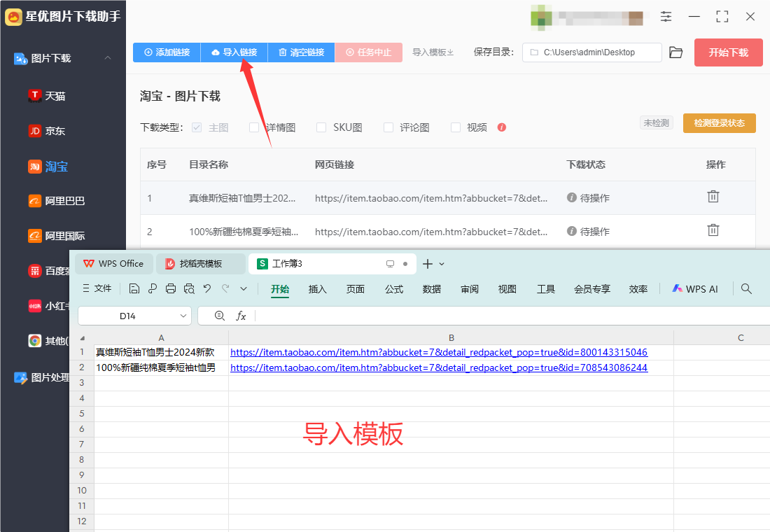Image resolution: width=770 pixels, height=532 pixels.
Task: Undo the last action in WPS
Action: [207, 289]
